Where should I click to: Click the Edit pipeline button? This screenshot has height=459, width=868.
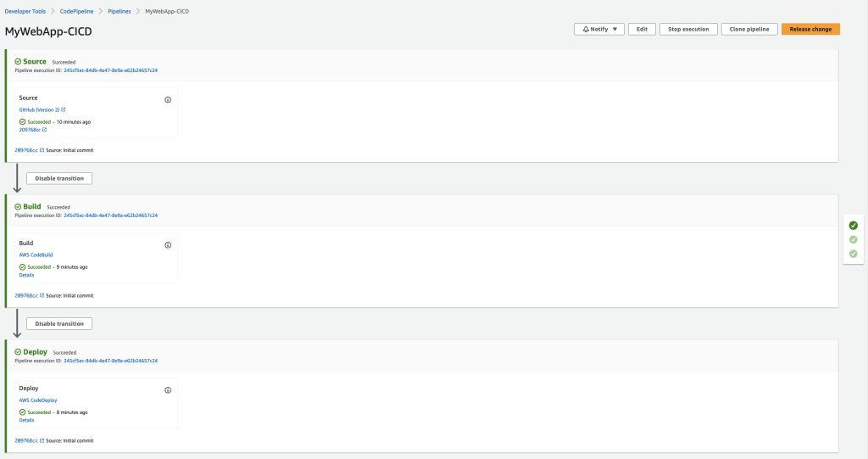point(642,30)
